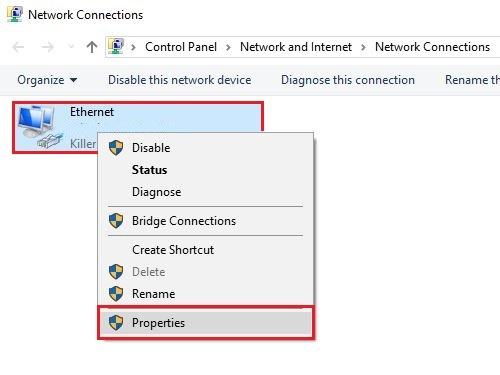Click Diagnose this connection button
Screen dimensions: 500x375
click(348, 80)
